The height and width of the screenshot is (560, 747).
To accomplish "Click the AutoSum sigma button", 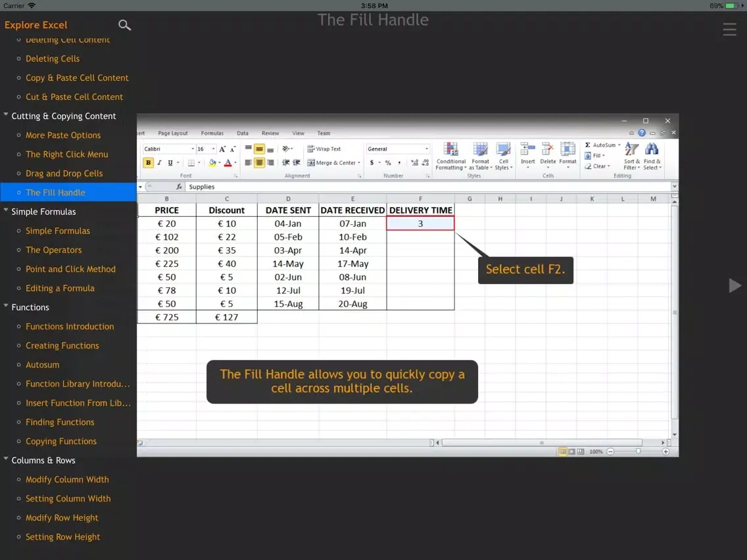I will 602,145.
